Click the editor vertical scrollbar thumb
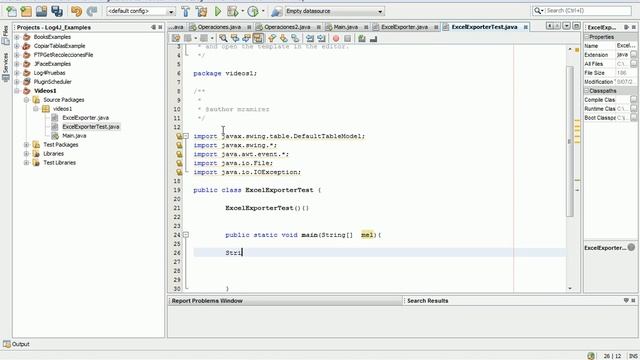 click(570, 141)
